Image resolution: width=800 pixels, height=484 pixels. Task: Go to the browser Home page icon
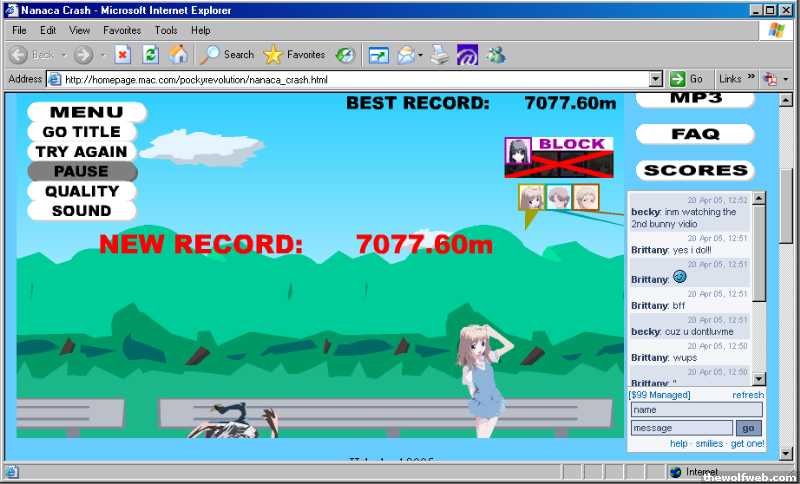[178, 55]
